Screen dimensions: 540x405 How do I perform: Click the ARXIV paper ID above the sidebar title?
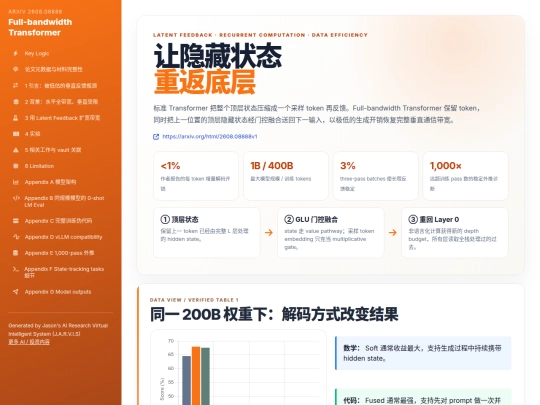pyautogui.click(x=35, y=11)
